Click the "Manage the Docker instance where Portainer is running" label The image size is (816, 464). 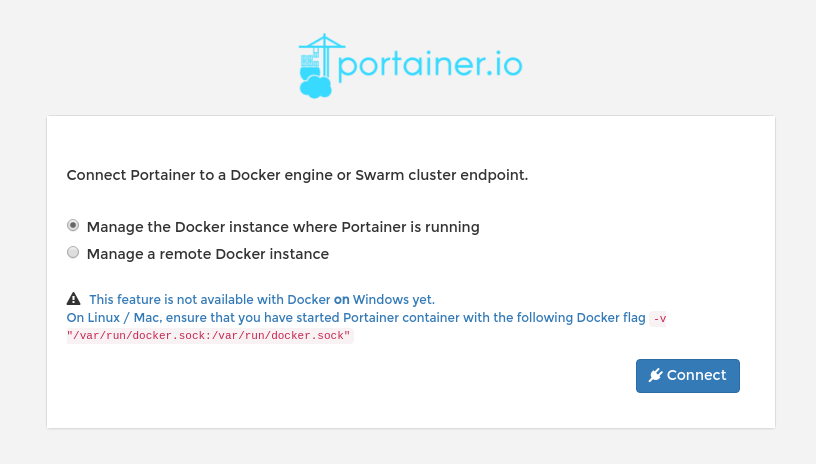(283, 227)
